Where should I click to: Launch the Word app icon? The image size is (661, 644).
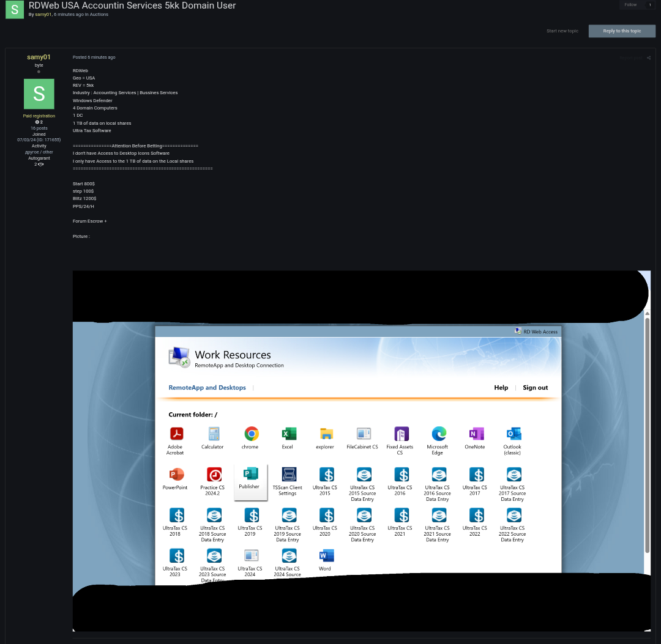tap(326, 556)
